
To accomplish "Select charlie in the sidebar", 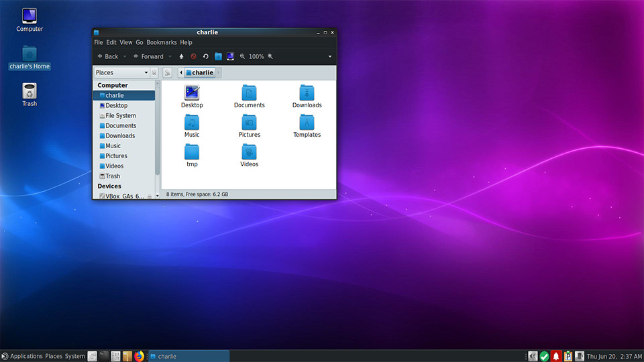I will click(x=124, y=95).
